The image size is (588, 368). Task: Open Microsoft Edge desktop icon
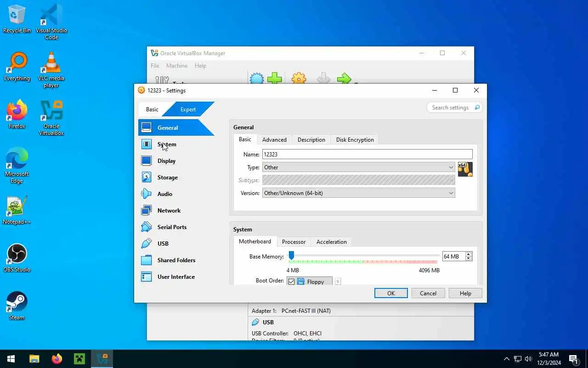(x=17, y=166)
